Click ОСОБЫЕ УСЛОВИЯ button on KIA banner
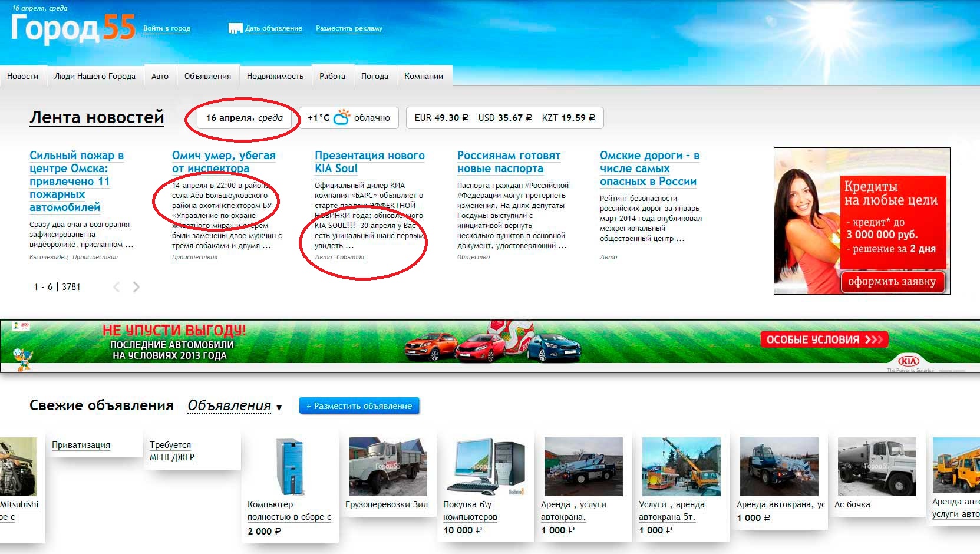980x554 pixels. click(x=824, y=339)
